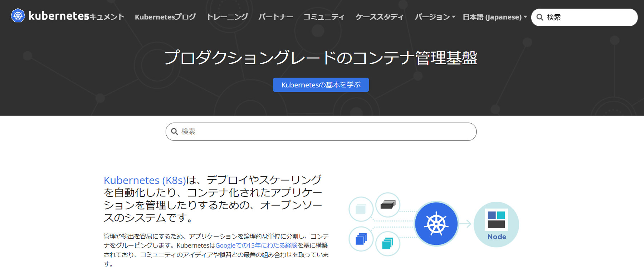The image size is (644, 277).
Task: Click the magnifier icon in main search box
Action: 175,132
